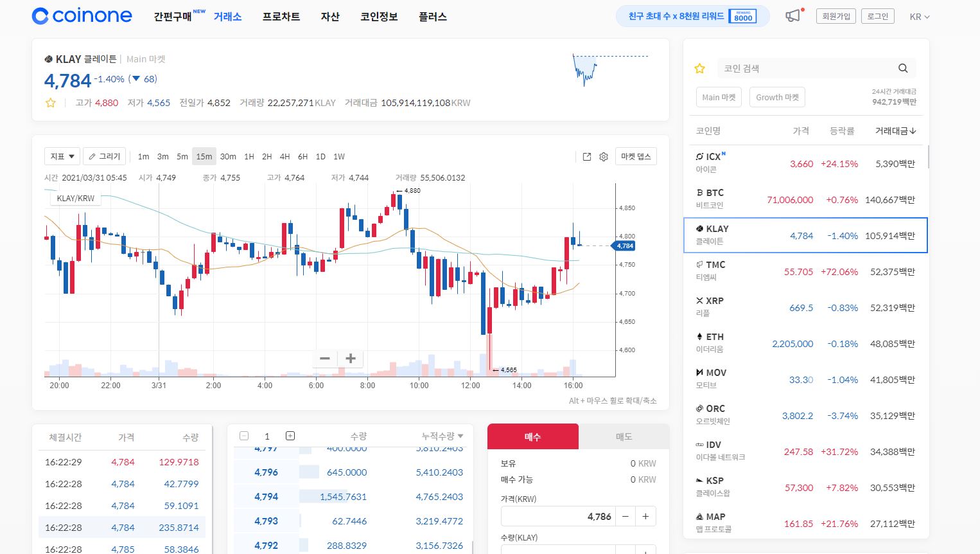The image size is (980, 554).
Task: Select the ORC coin row
Action: pyautogui.click(x=806, y=415)
